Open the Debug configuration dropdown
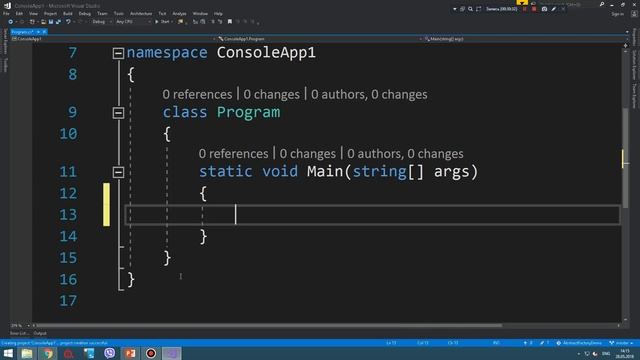 (101, 22)
